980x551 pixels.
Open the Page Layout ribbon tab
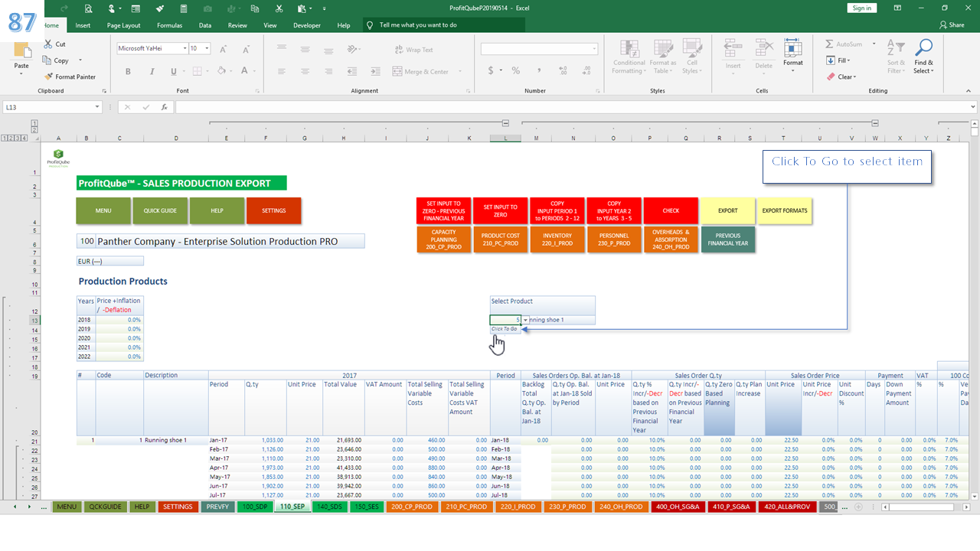[123, 25]
